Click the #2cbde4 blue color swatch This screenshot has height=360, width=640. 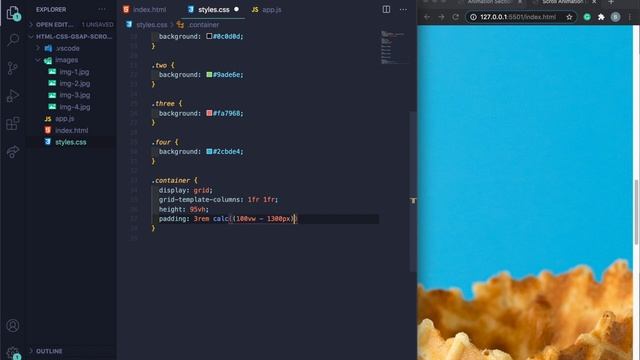[209, 151]
